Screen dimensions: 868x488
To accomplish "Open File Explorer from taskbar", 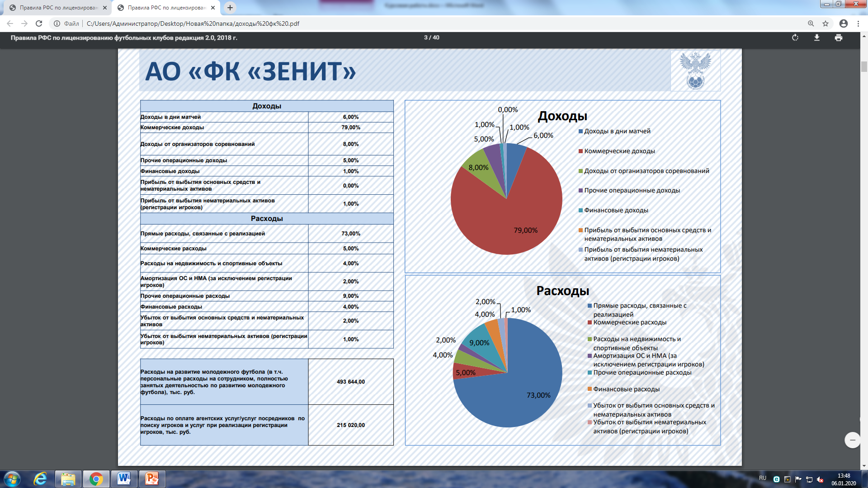I will point(68,479).
